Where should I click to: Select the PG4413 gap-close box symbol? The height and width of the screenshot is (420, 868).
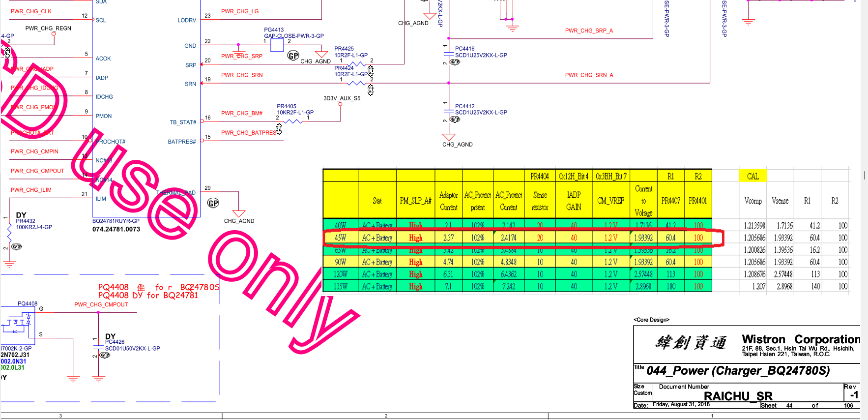coord(277,45)
